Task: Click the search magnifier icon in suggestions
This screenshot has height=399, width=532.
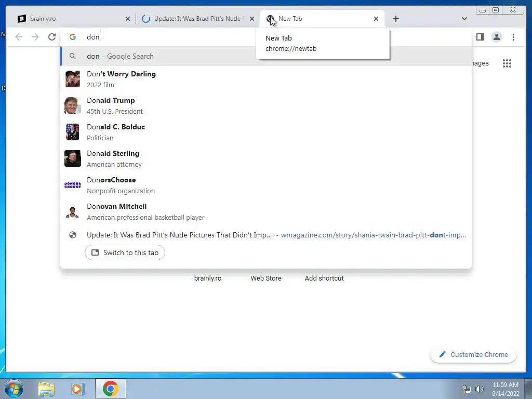Action: [73, 56]
